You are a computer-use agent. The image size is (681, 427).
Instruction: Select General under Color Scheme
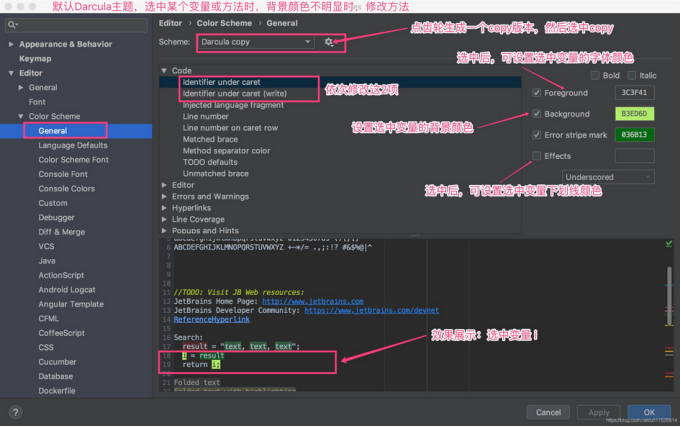pos(53,131)
